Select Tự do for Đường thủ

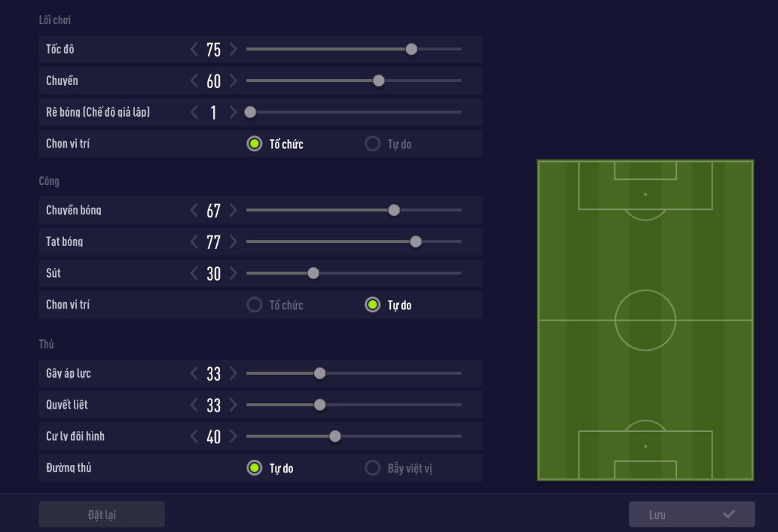(x=255, y=468)
